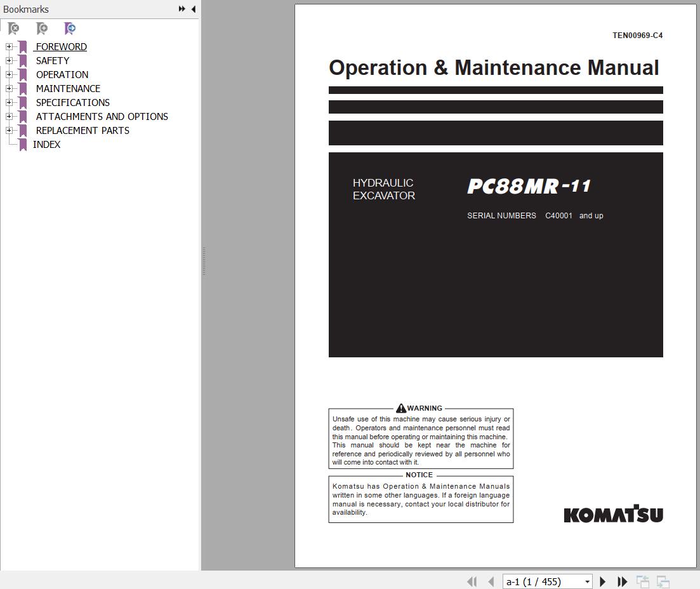The width and height of the screenshot is (700, 589).
Task: Go to previous page arrow
Action: click(x=491, y=581)
